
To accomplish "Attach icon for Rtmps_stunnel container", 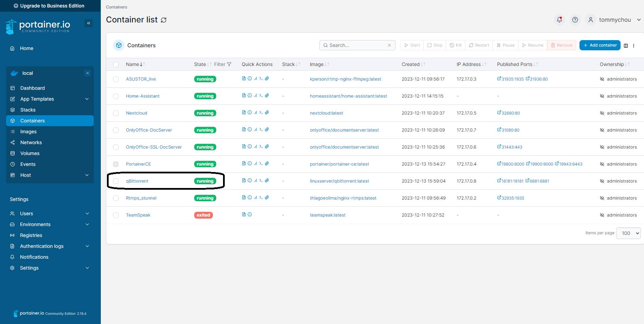I will tap(267, 198).
